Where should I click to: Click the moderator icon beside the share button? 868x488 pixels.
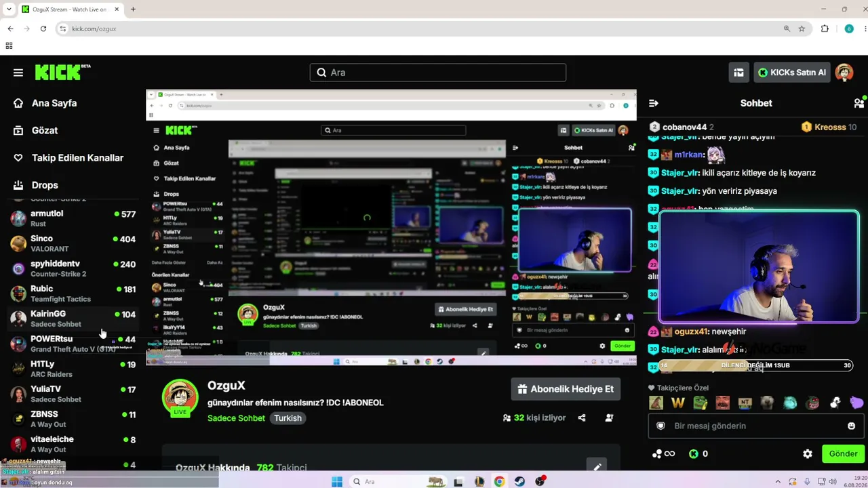pyautogui.click(x=609, y=418)
